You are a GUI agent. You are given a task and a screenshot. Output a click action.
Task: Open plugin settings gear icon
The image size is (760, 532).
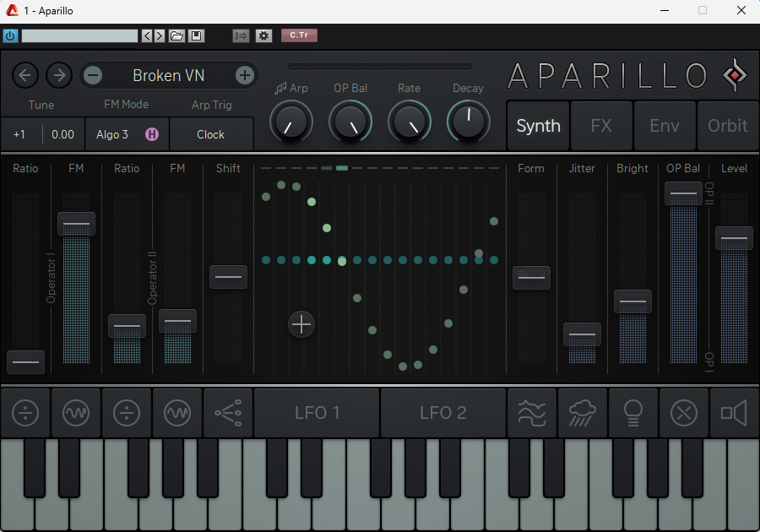(x=263, y=35)
